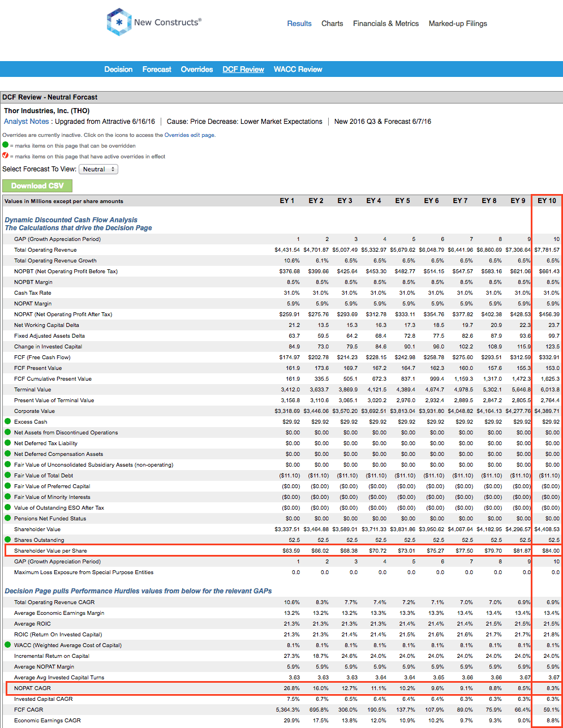563x728 pixels.
Task: Click the green legend dot for overridable items
Action: pos(6,145)
